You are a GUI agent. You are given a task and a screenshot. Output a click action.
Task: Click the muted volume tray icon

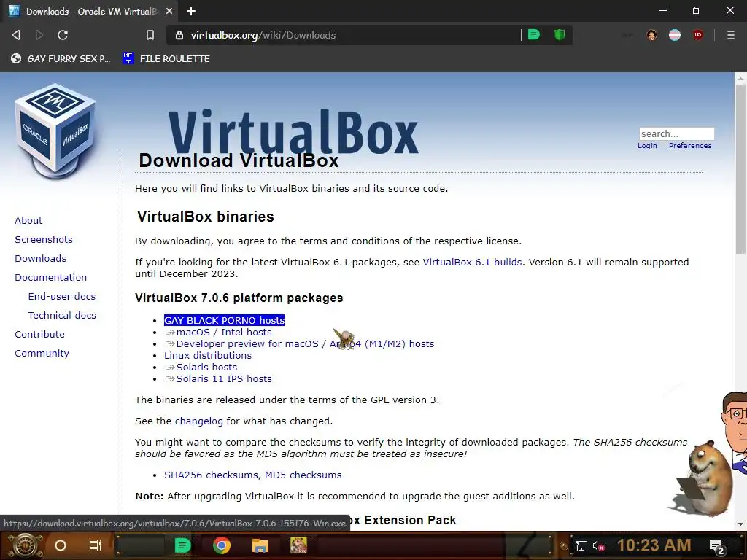click(599, 546)
